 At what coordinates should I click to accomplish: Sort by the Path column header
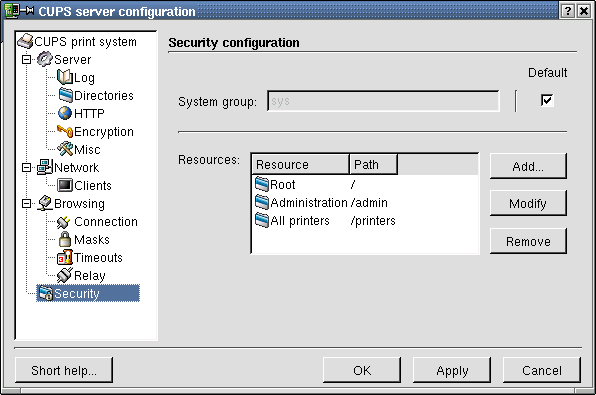pyautogui.click(x=373, y=164)
